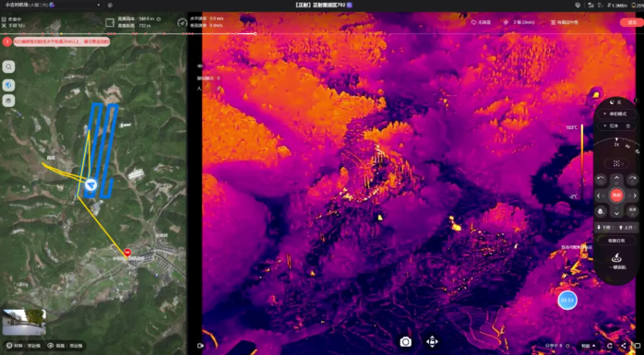Open the globe map-style icon
The image size is (644, 355).
click(x=8, y=85)
